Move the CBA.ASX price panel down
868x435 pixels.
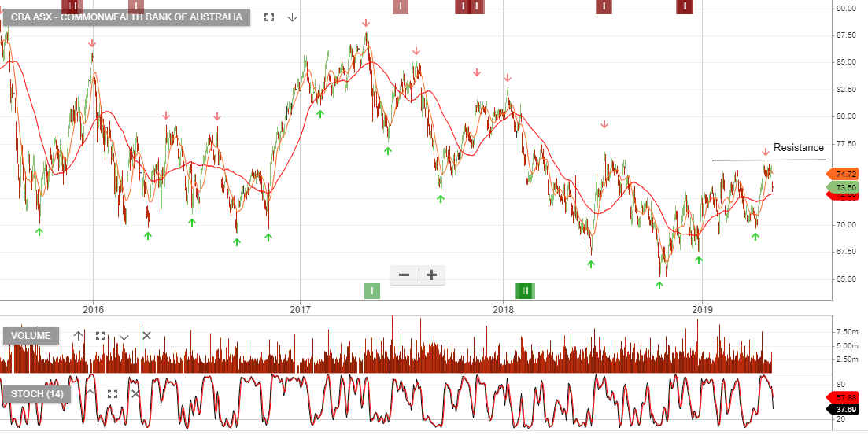coord(292,17)
